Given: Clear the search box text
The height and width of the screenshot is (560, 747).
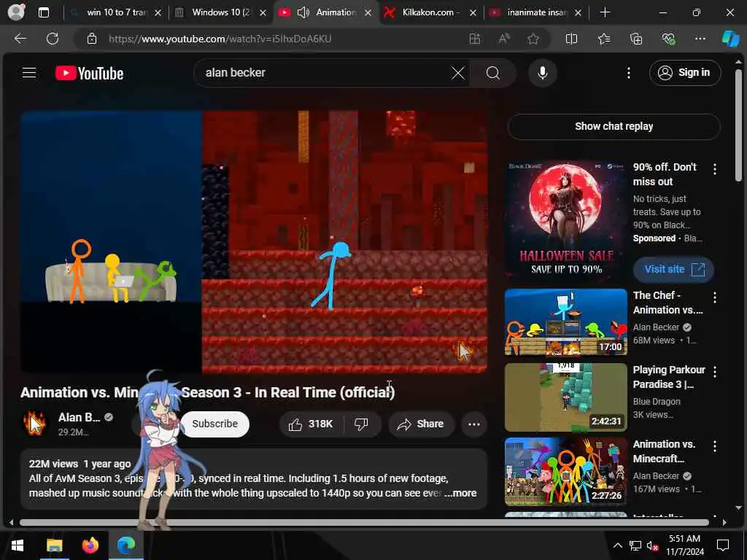Looking at the screenshot, I should [458, 74].
